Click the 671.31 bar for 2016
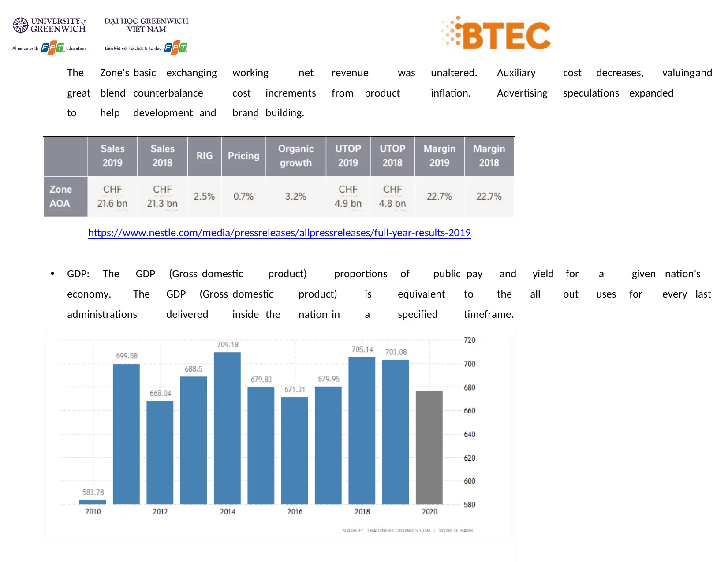Image resolution: width=728 pixels, height=562 pixels. point(295,450)
